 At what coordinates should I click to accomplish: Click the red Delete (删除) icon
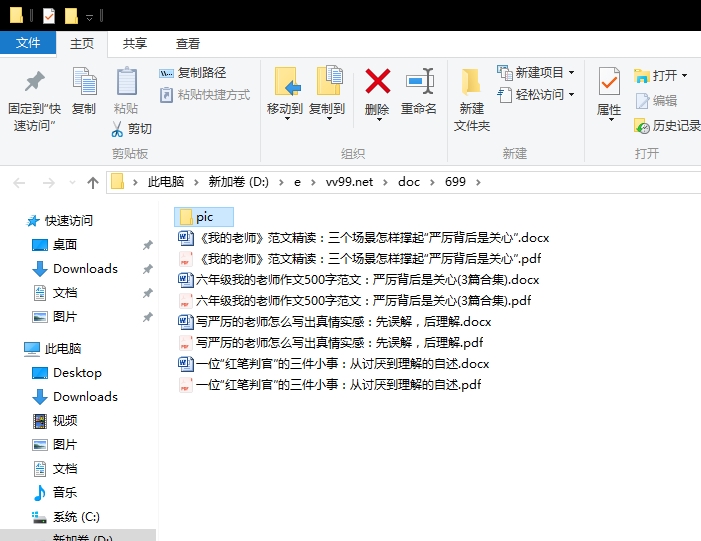pyautogui.click(x=378, y=81)
